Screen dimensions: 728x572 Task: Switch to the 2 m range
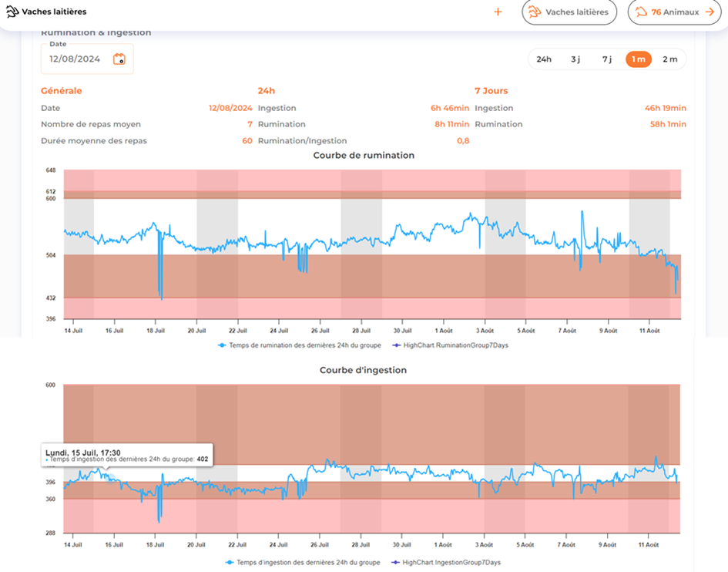click(x=670, y=59)
